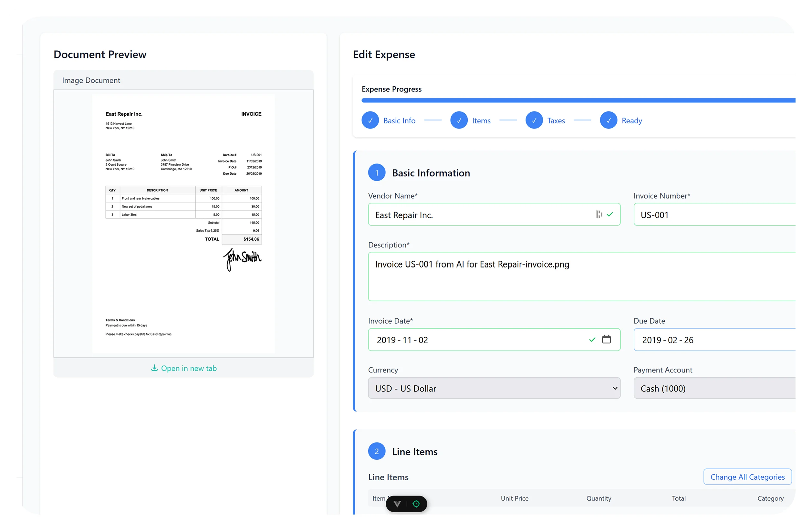Click the green checkmark in Vendor Name field
The image size is (812, 531).
pyautogui.click(x=610, y=214)
